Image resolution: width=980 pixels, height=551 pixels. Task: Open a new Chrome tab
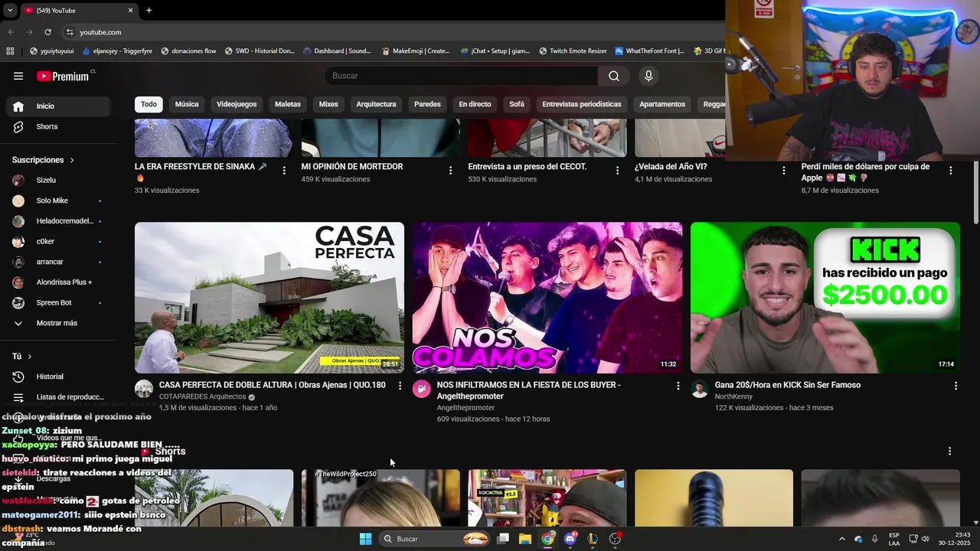coord(149,10)
